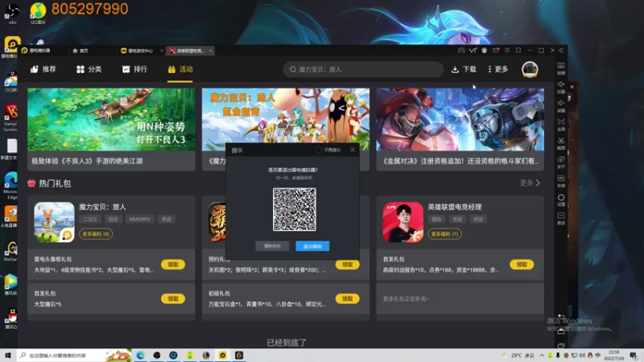Claim the 雷电头像框礼包 gift with 领取
644x362 pixels.
click(173, 265)
